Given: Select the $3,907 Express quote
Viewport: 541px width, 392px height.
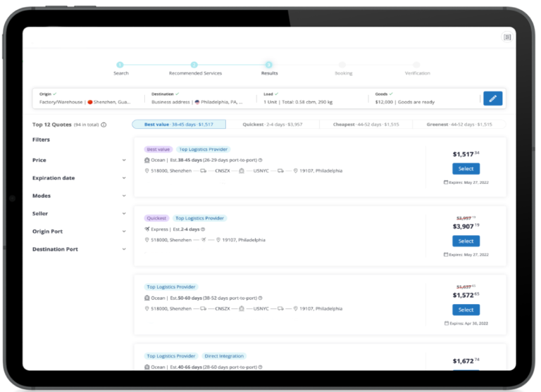Looking at the screenshot, I should [466, 241].
